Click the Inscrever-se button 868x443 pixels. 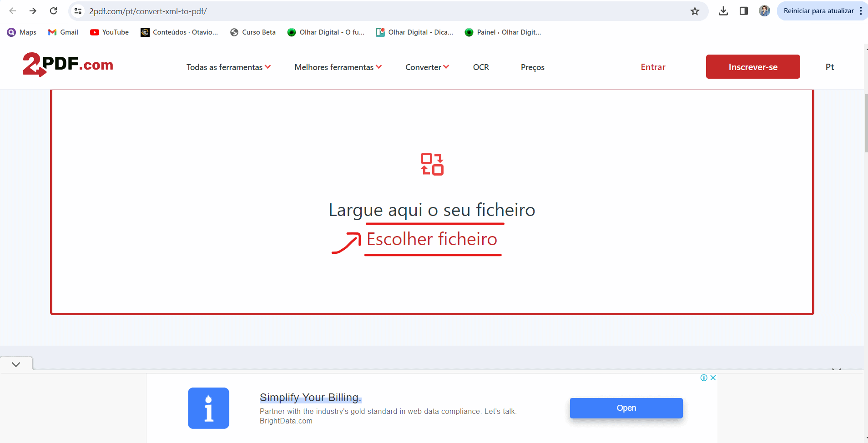(x=753, y=66)
